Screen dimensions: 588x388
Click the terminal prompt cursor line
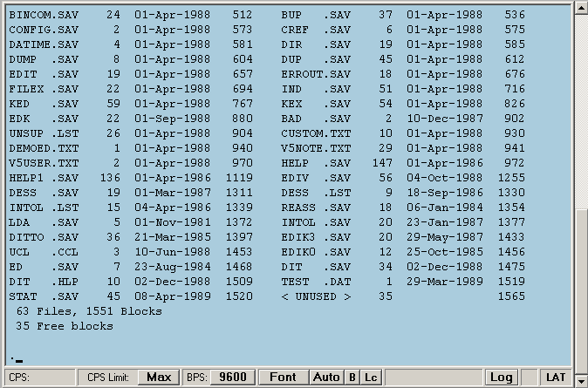[16, 358]
